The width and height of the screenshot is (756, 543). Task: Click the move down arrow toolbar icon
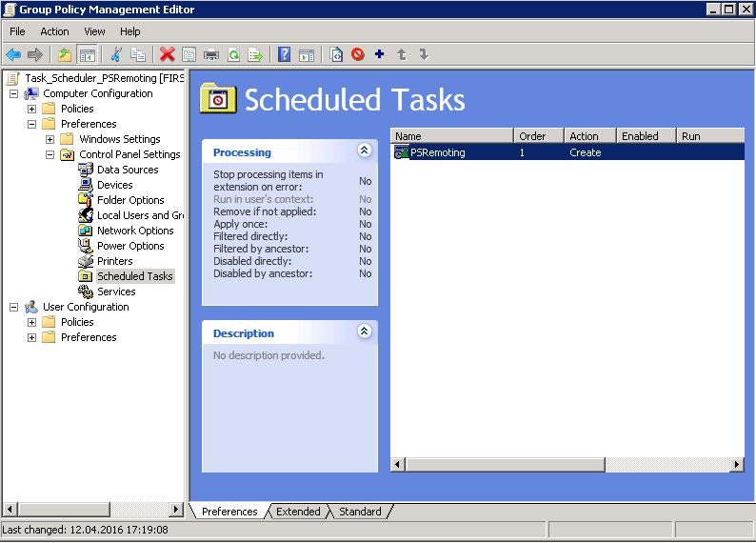tap(424, 54)
